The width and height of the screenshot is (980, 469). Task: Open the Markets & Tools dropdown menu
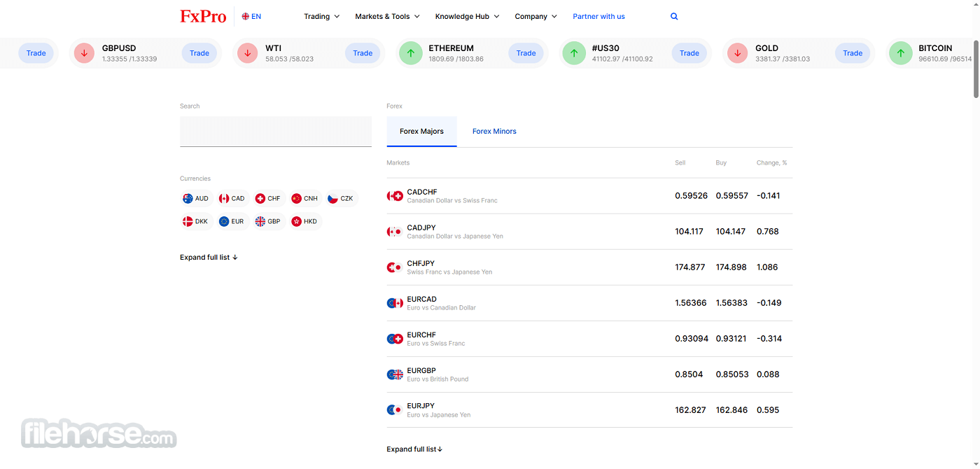coord(387,16)
